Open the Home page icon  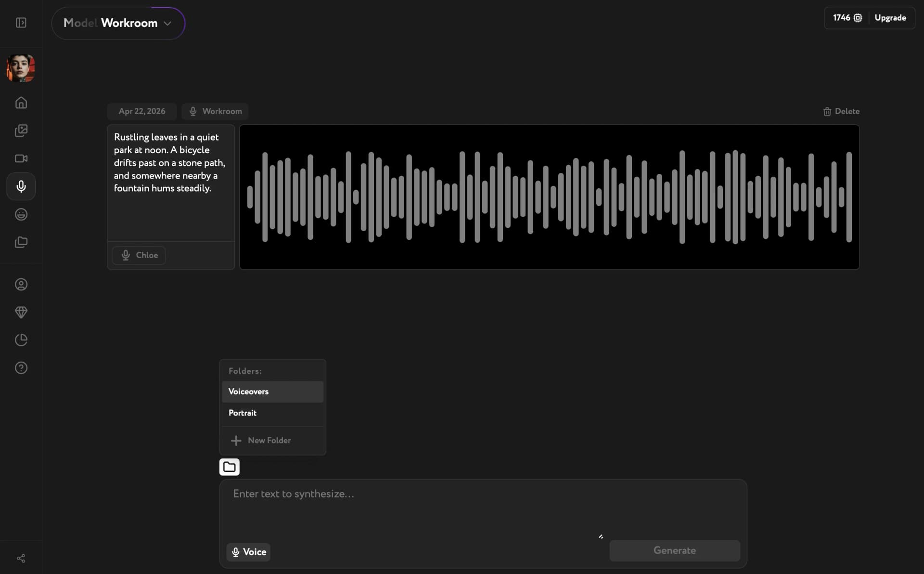click(21, 103)
